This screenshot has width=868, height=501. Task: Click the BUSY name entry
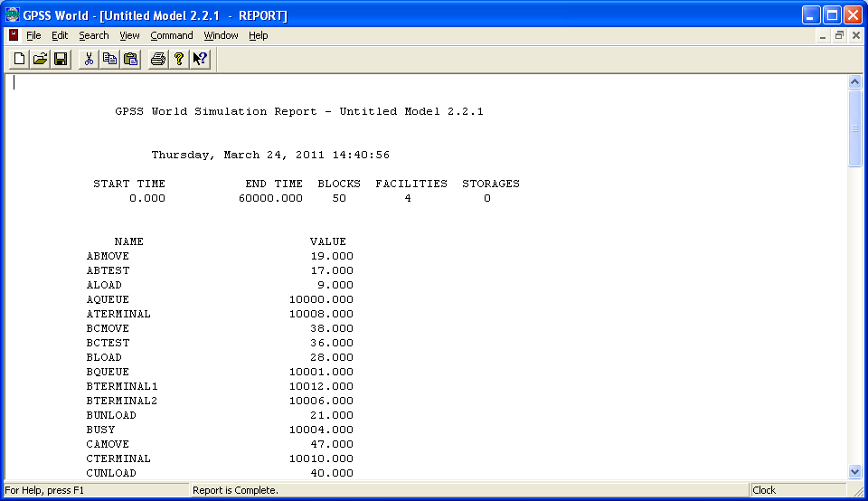(100, 429)
